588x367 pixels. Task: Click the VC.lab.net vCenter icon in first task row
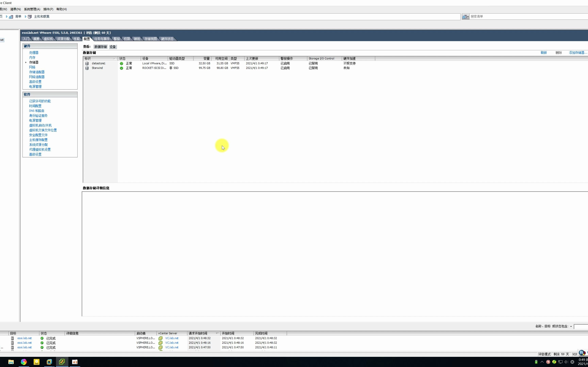pyautogui.click(x=160, y=338)
